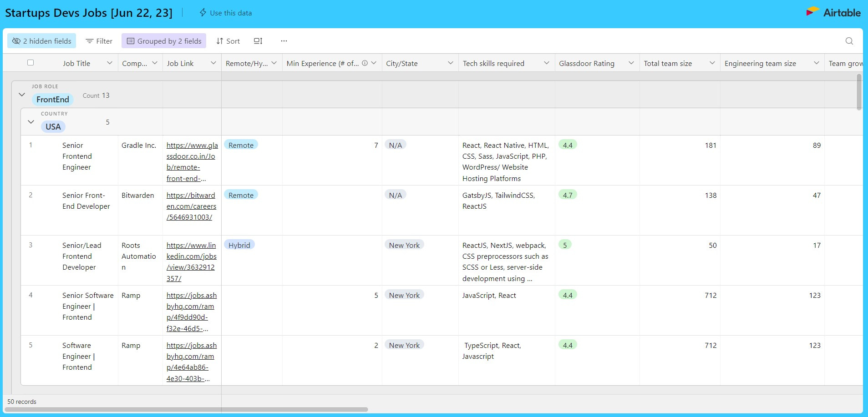Image resolution: width=868 pixels, height=417 pixels.
Task: Open the Bitwarden careers link
Action: point(191,206)
